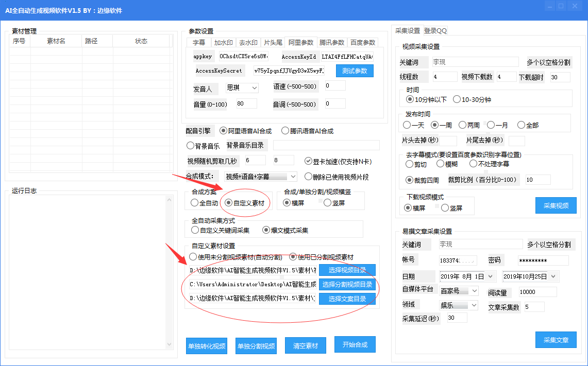The image size is (588, 366).
Task: Select 裁剪四周 radio button
Action: tap(422, 180)
